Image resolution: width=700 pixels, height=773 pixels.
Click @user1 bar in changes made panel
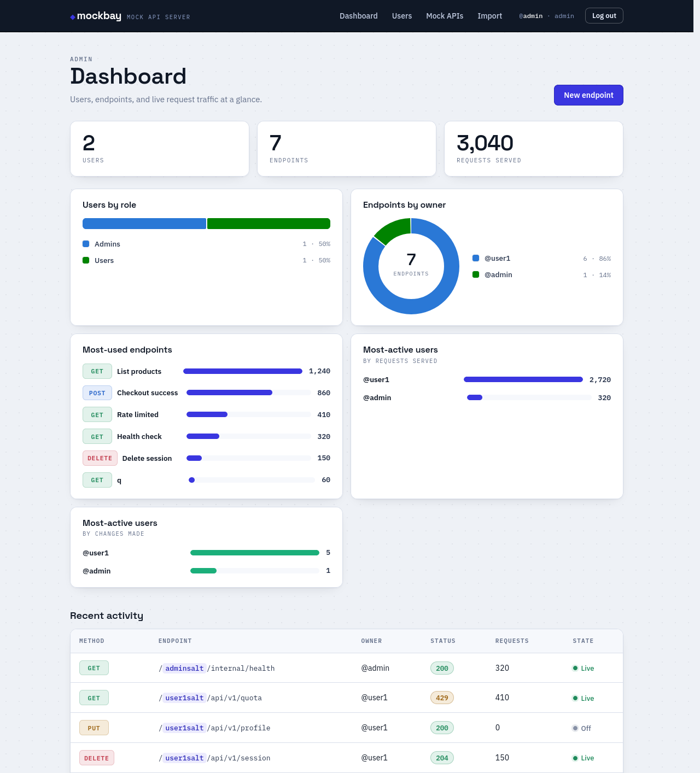pyautogui.click(x=255, y=553)
